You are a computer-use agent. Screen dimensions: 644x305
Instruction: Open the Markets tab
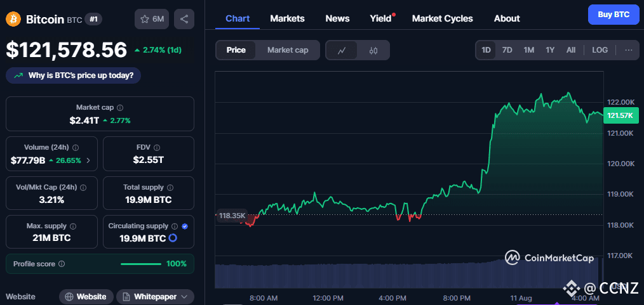(288, 18)
